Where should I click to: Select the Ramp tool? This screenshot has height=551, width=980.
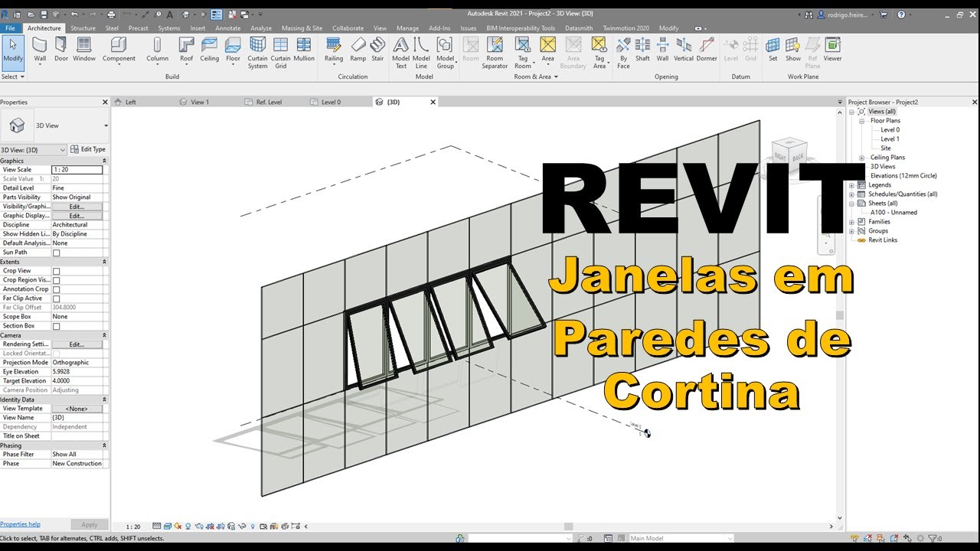tap(358, 49)
